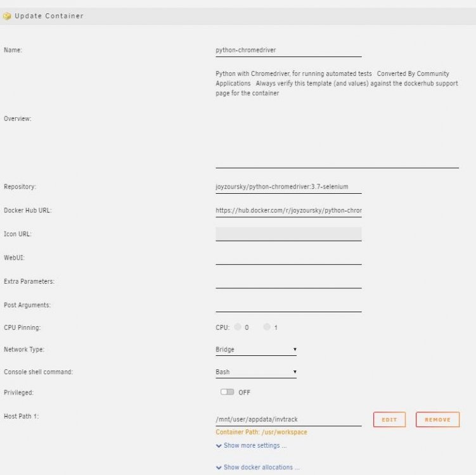Click into the Repository input field

(x=288, y=187)
